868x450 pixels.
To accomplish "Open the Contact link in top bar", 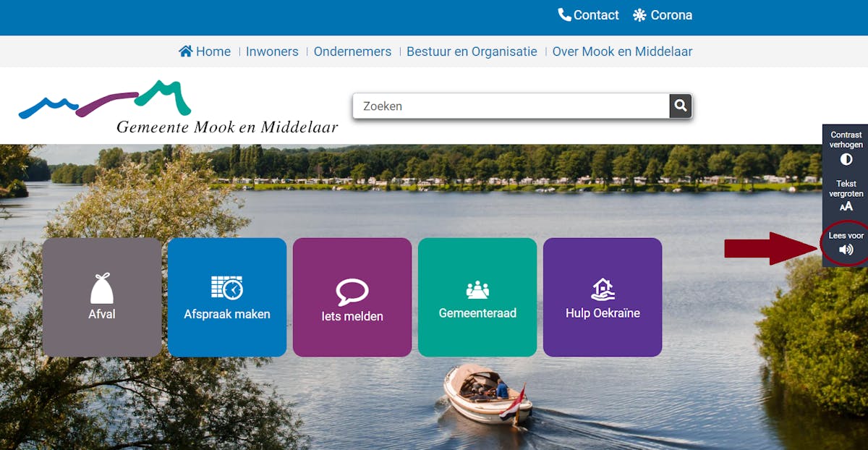I will [589, 15].
